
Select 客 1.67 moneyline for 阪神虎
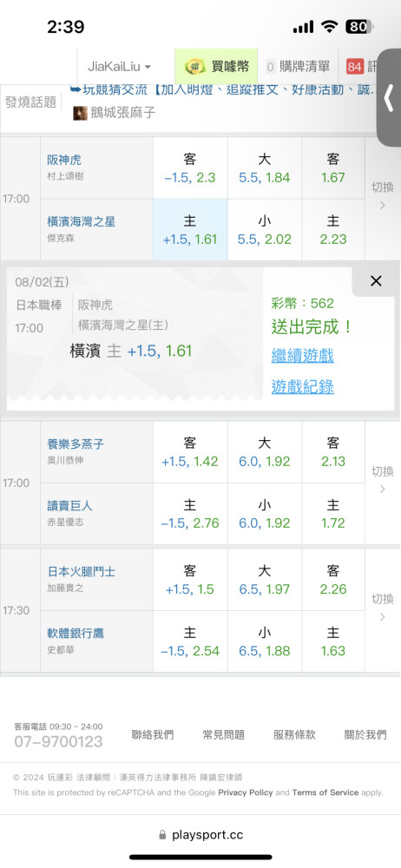[x=333, y=168]
